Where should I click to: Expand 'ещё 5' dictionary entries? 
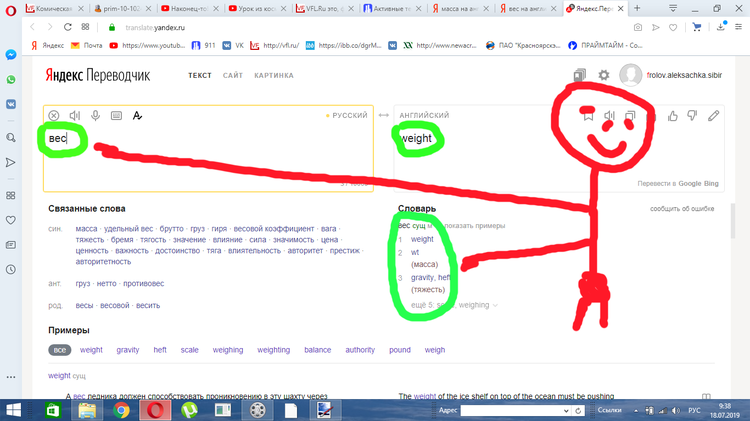[454, 305]
